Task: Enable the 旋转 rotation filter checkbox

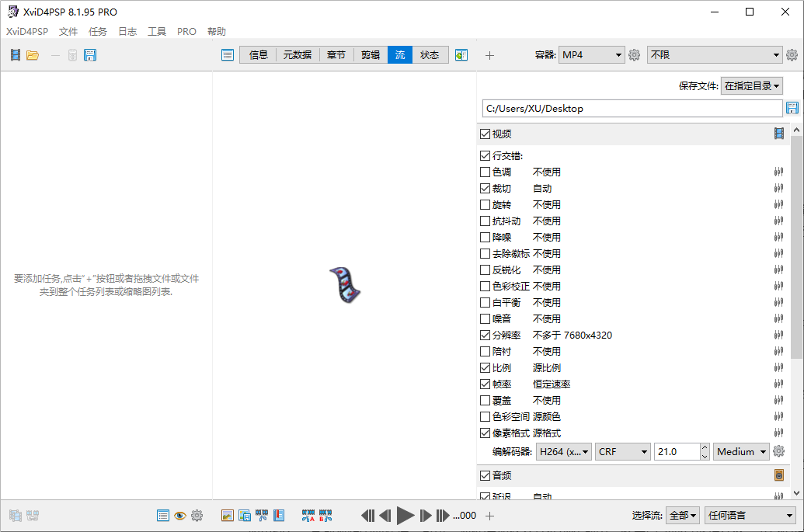Action: (486, 204)
